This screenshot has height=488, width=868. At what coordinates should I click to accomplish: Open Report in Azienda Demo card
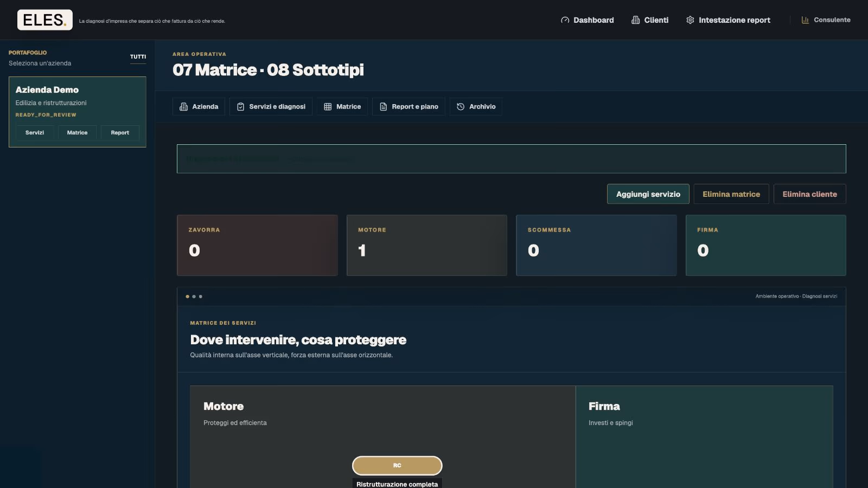(120, 133)
